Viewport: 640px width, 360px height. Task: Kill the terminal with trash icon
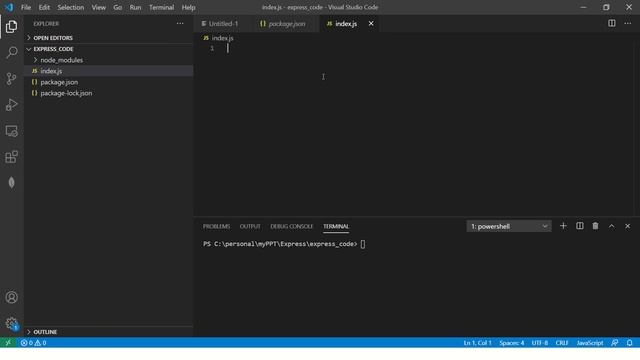pos(596,226)
